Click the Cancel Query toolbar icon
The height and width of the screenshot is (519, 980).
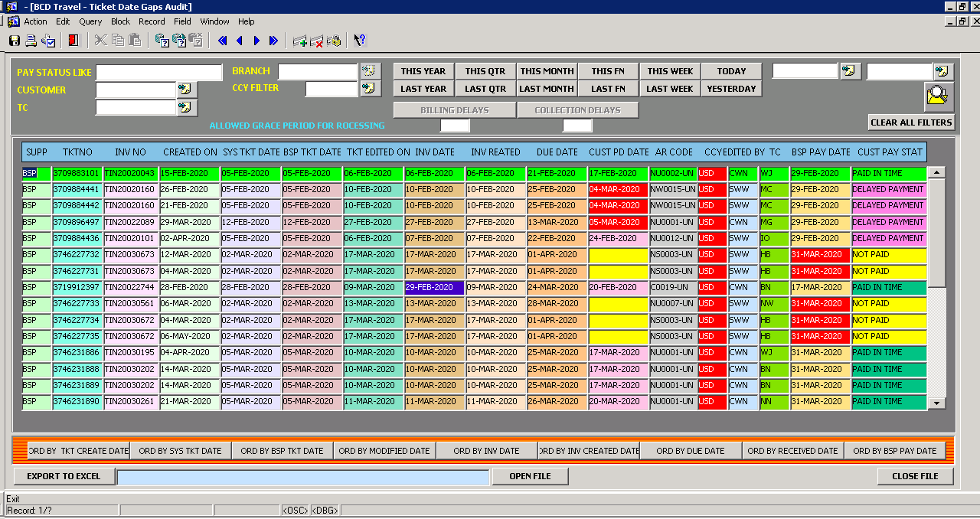tap(196, 41)
